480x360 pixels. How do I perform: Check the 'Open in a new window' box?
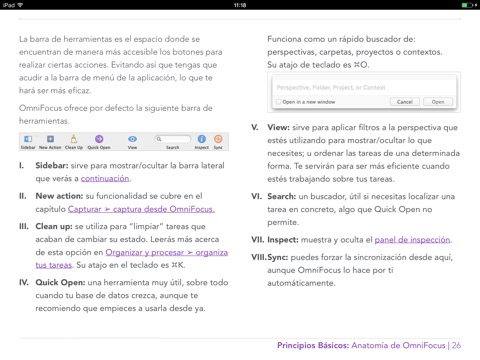tap(278, 102)
